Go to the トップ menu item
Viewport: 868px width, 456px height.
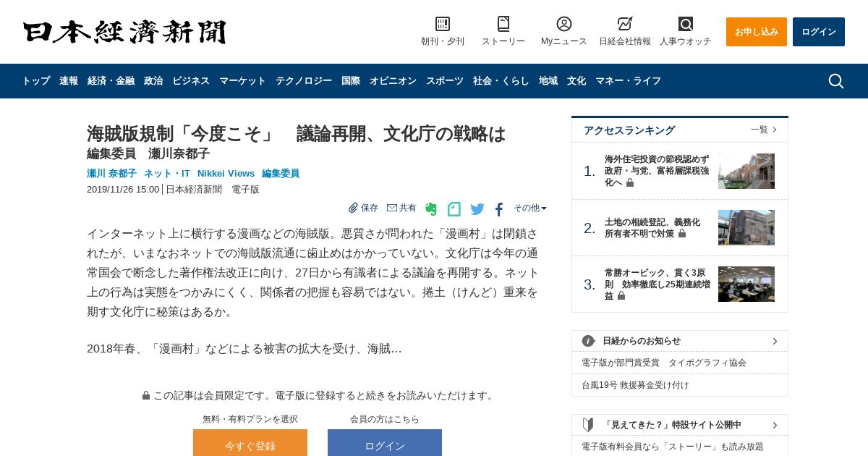pyautogui.click(x=36, y=81)
